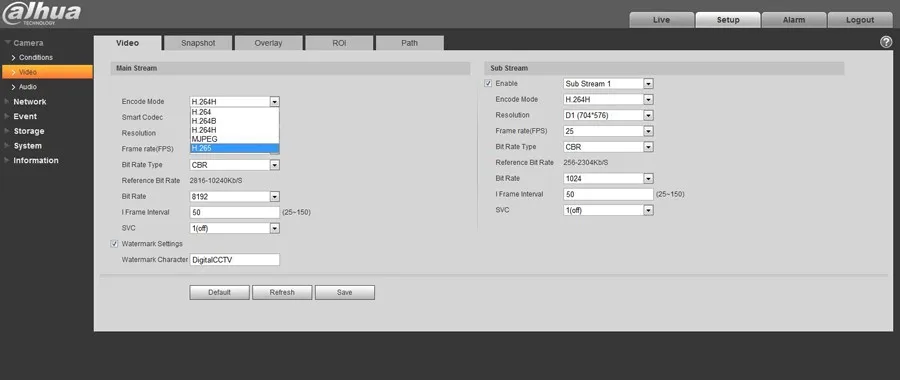This screenshot has width=900, height=380.
Task: Open the Alarm top tab
Action: tap(794, 20)
